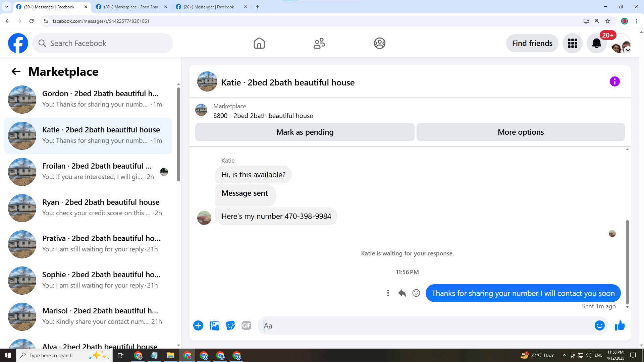Open Katie's conversation header title

288,82
